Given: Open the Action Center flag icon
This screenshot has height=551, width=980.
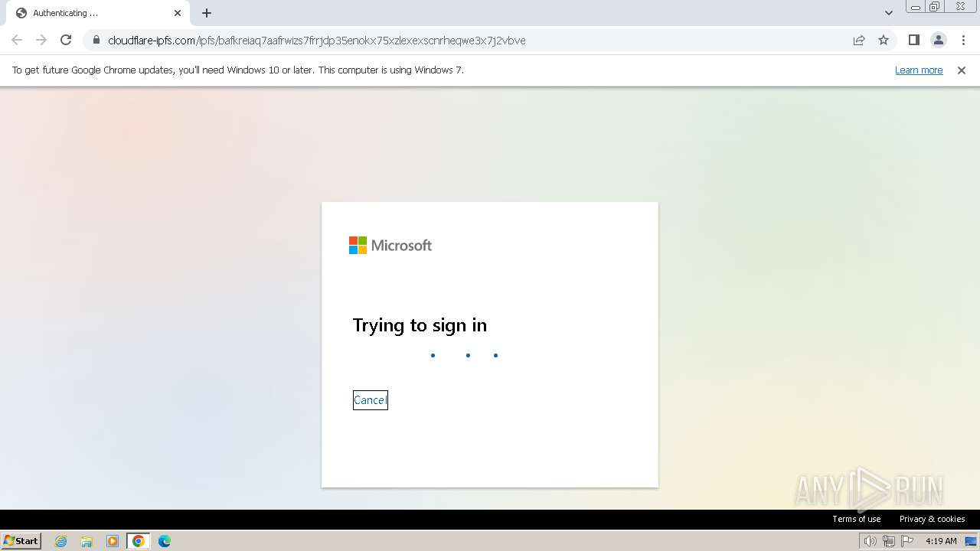Looking at the screenshot, I should click(x=908, y=541).
